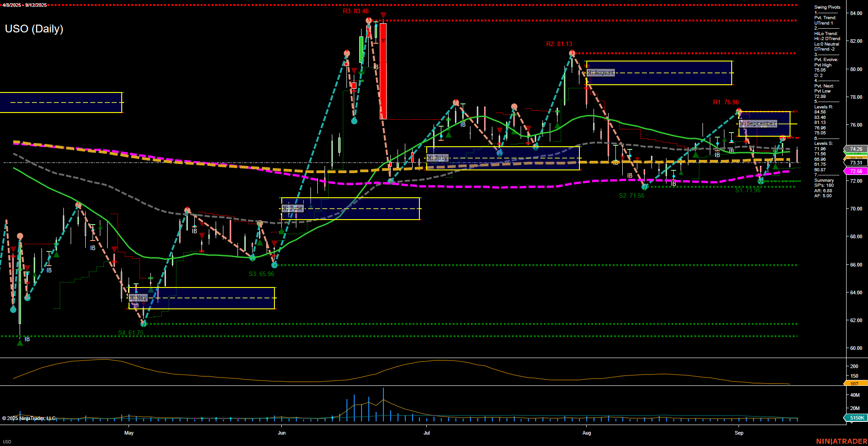
Task: Click the R3: 83.46 resistance label
Action: (355, 12)
